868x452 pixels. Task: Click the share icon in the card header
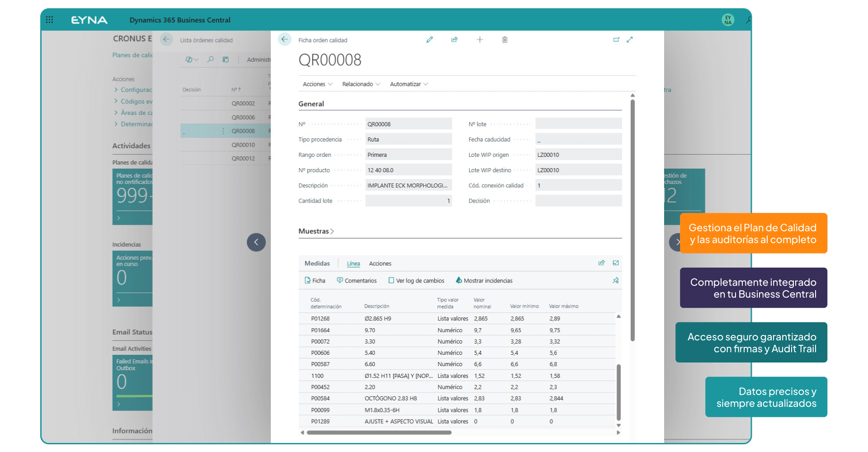(454, 40)
